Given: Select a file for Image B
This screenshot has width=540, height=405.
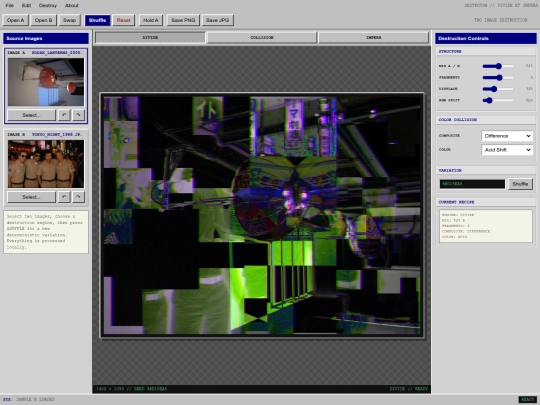Looking at the screenshot, I should (x=31, y=197).
